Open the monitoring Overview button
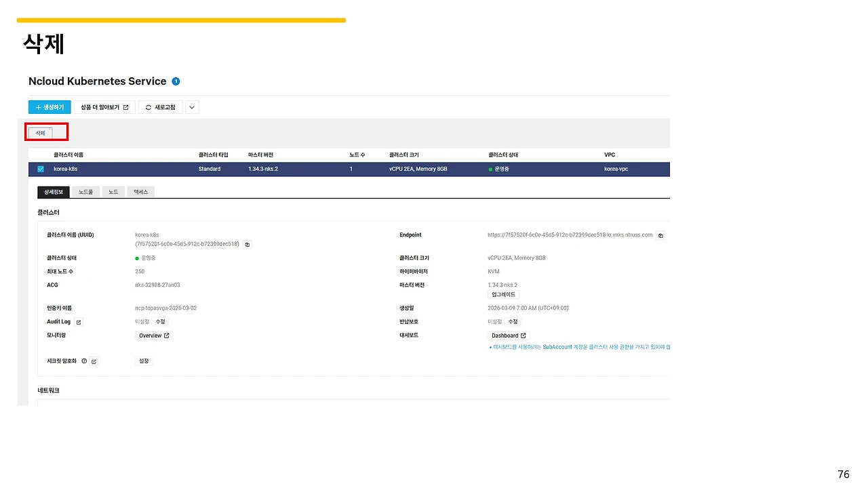The image size is (868, 488). 154,335
